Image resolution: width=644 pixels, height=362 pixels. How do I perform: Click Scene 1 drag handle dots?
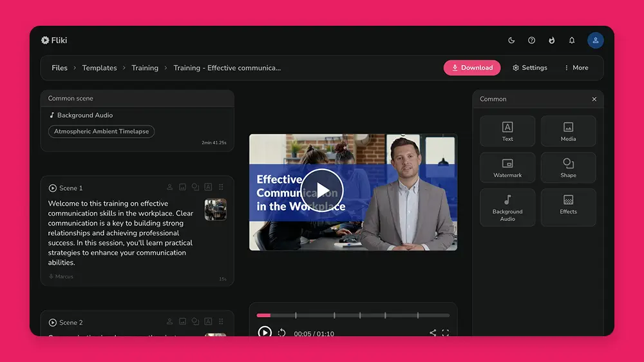(x=221, y=187)
